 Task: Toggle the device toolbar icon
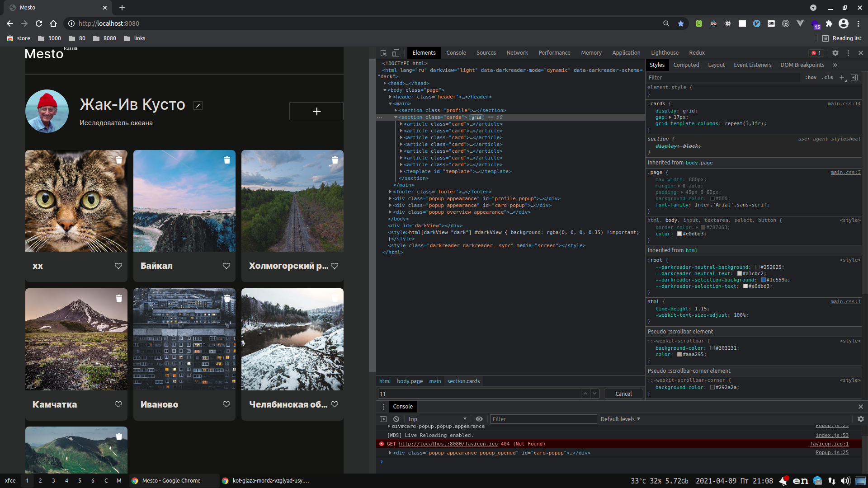pyautogui.click(x=396, y=53)
